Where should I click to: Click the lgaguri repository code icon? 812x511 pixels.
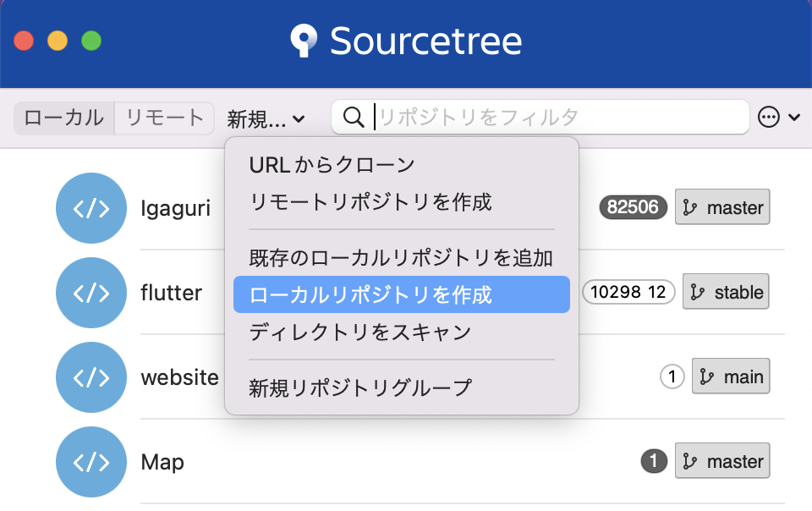pos(91,208)
